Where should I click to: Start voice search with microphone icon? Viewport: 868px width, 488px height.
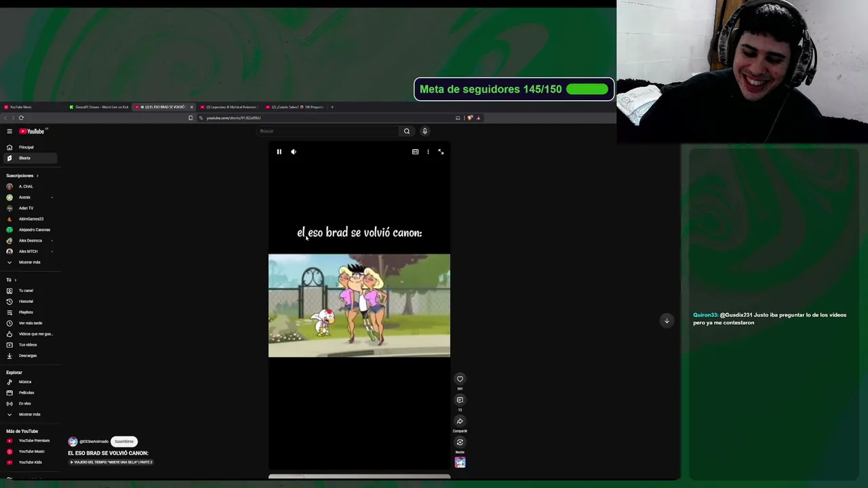pos(425,131)
